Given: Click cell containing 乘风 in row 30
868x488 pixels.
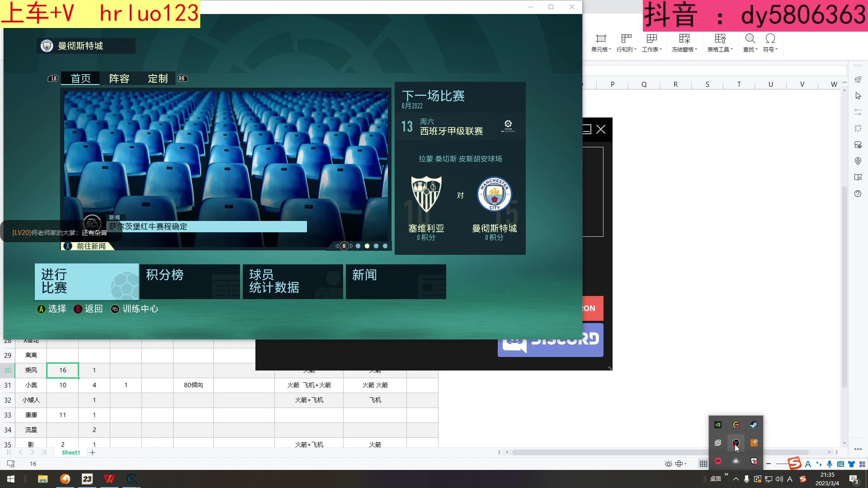Looking at the screenshot, I should (31, 370).
